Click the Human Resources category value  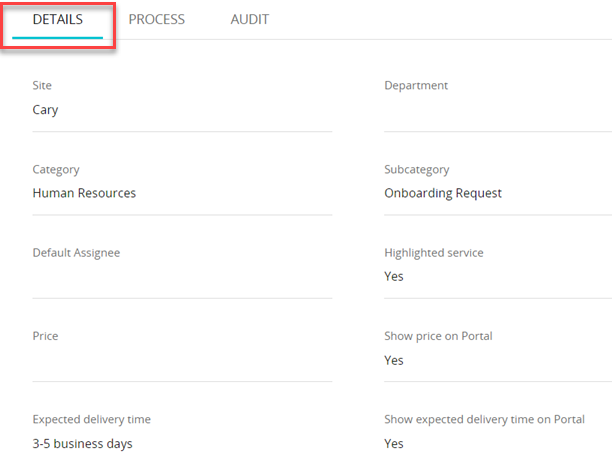coord(84,193)
